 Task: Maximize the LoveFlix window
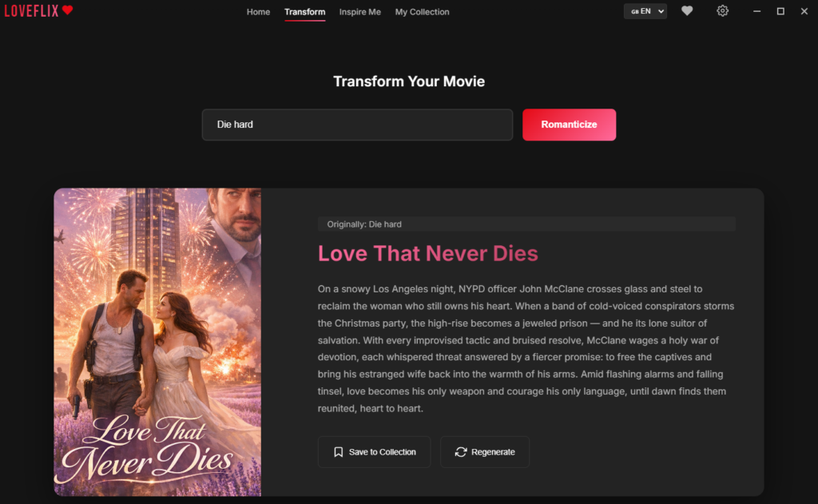pos(780,11)
